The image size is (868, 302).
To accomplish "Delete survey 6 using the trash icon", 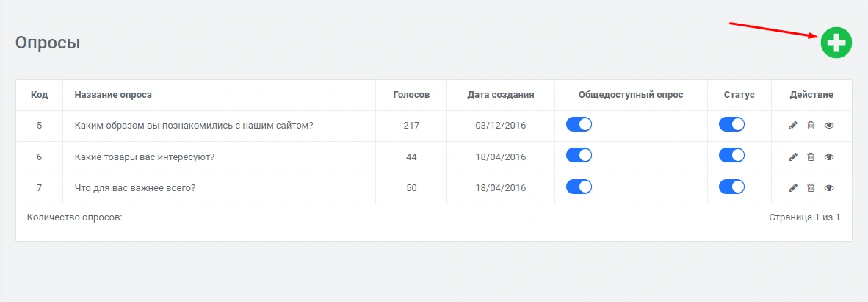I will [811, 157].
